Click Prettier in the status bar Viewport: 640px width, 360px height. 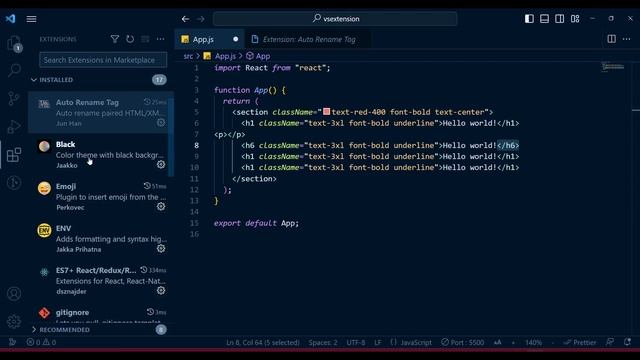580,342
